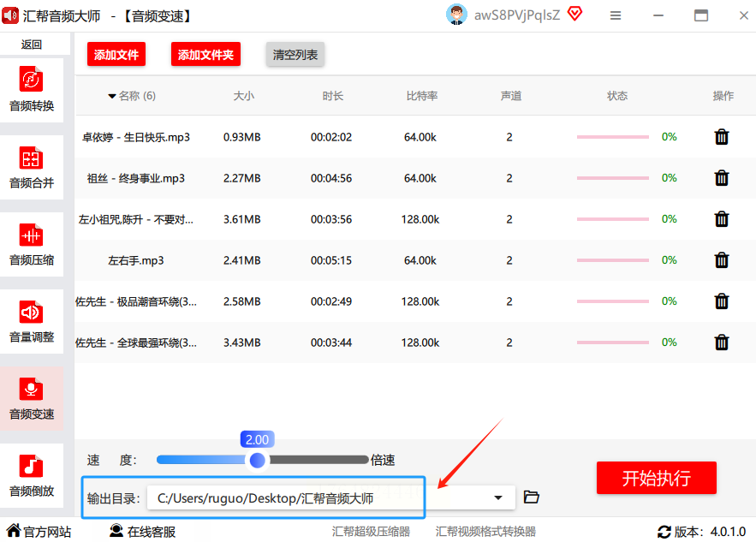756x542 pixels.
Task: Delete 左右手.mp3 with trash icon
Action: 721,260
